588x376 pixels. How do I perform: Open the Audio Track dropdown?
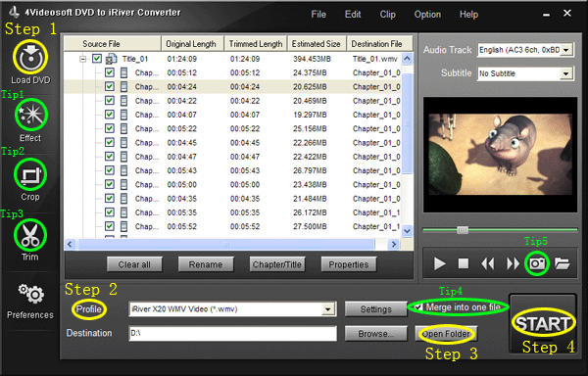tap(565, 50)
